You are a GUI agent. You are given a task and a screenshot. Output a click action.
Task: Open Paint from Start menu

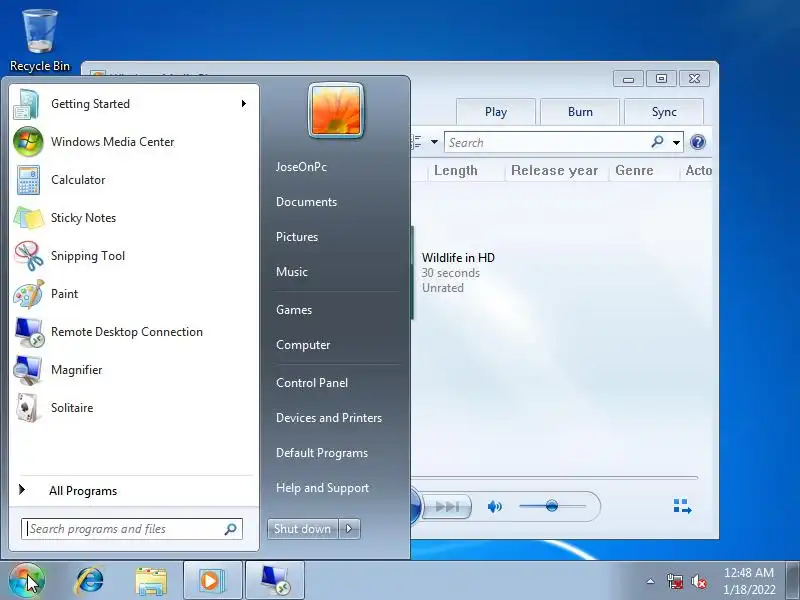click(x=134, y=294)
